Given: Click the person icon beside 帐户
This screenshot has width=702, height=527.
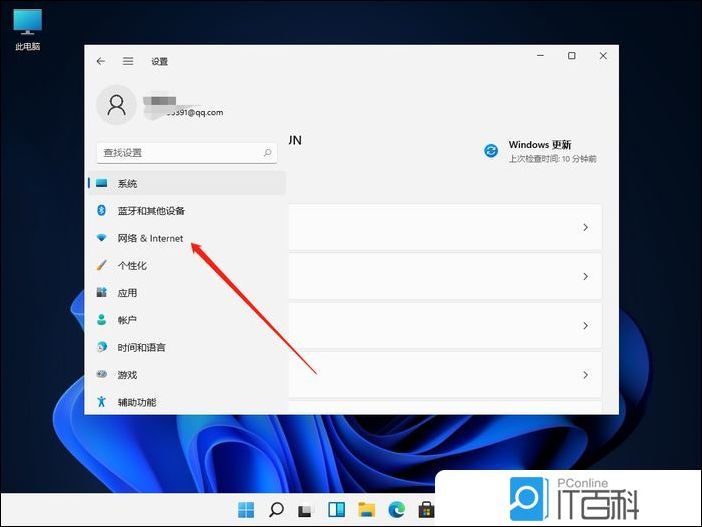Looking at the screenshot, I should (x=102, y=320).
